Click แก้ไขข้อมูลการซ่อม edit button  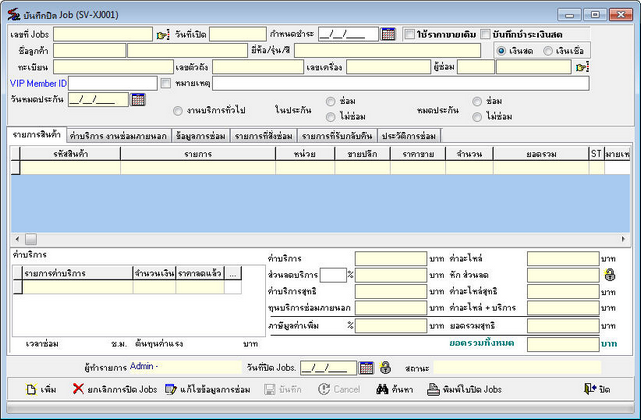[208, 389]
